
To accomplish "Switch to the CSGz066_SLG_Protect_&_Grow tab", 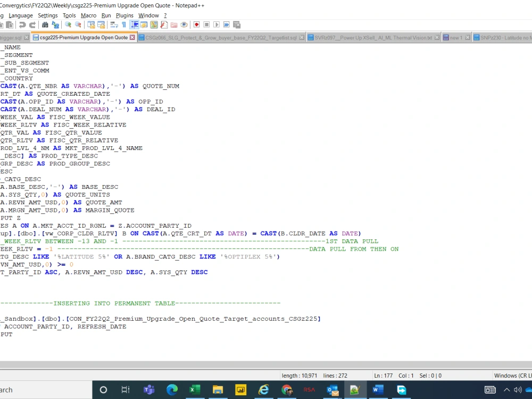I will tap(221, 38).
